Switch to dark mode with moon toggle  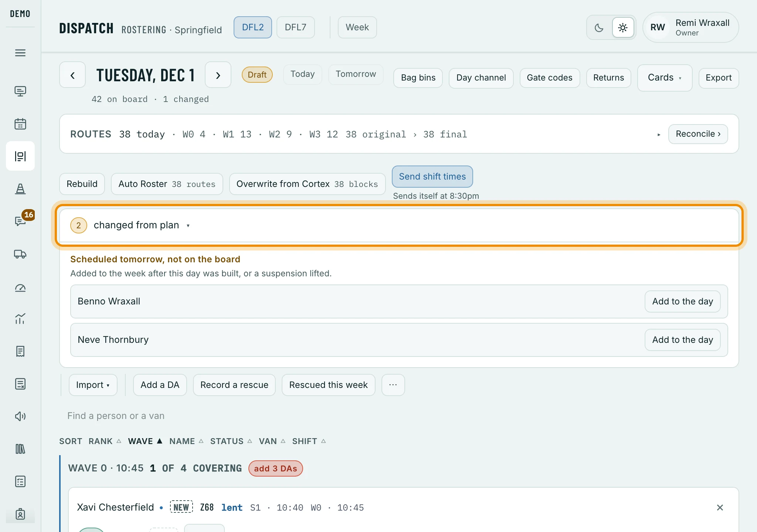(599, 28)
